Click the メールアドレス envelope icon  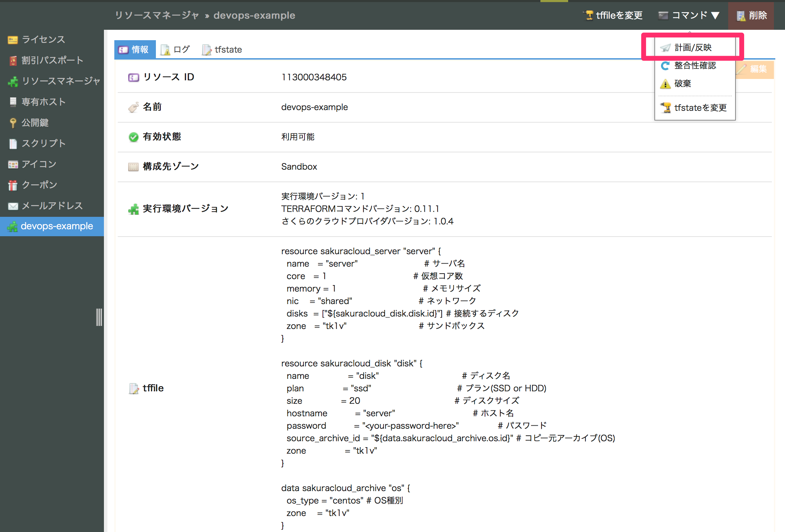click(x=13, y=206)
